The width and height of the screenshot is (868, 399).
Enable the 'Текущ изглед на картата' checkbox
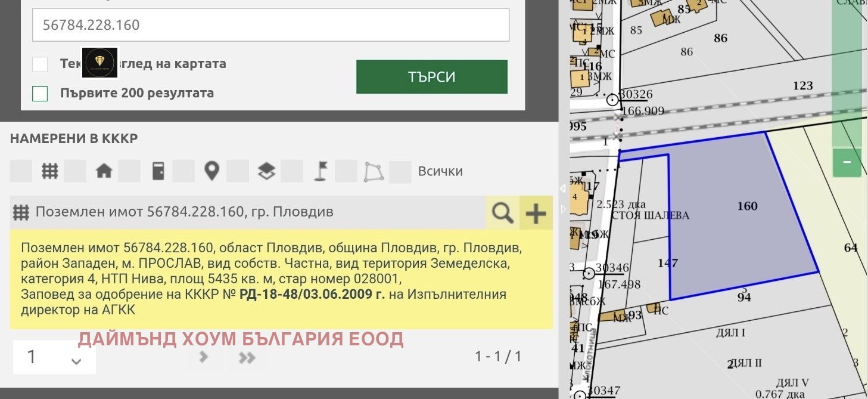(39, 63)
